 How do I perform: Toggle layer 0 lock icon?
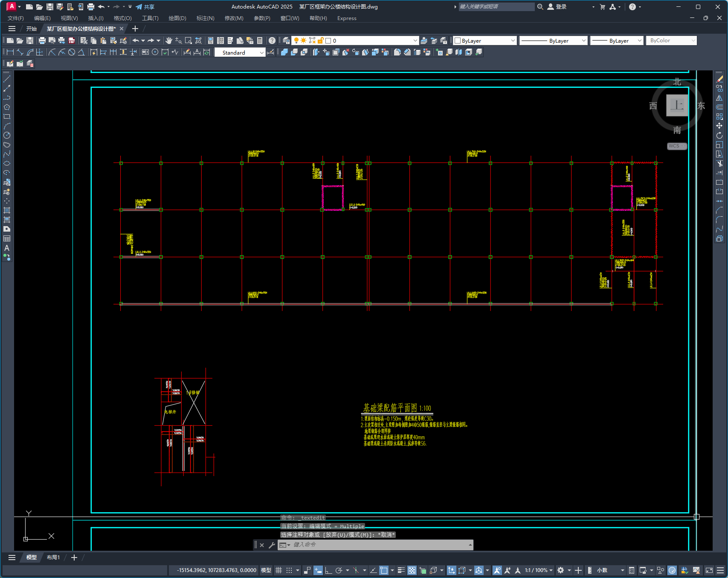tap(321, 41)
